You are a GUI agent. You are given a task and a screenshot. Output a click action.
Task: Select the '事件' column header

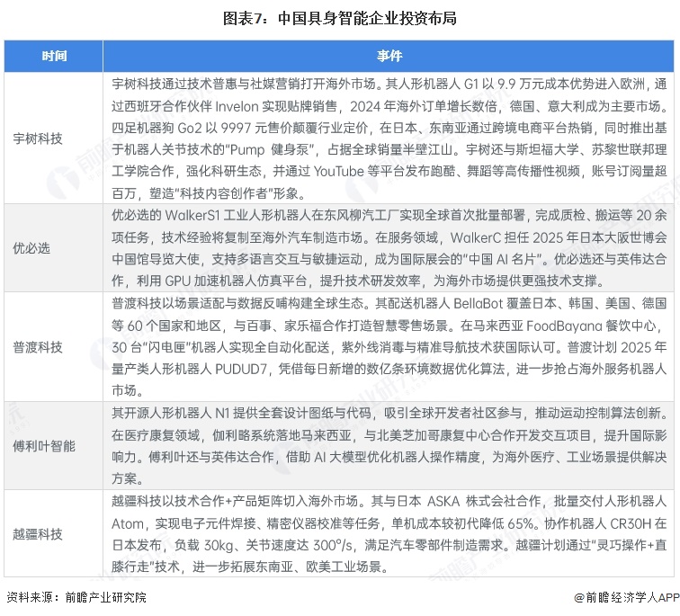tap(389, 56)
